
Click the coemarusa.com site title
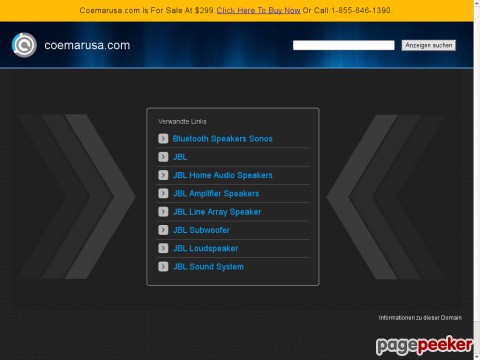(87, 45)
